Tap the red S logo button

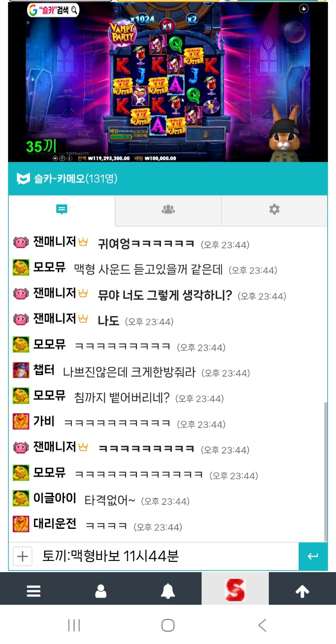point(235,589)
